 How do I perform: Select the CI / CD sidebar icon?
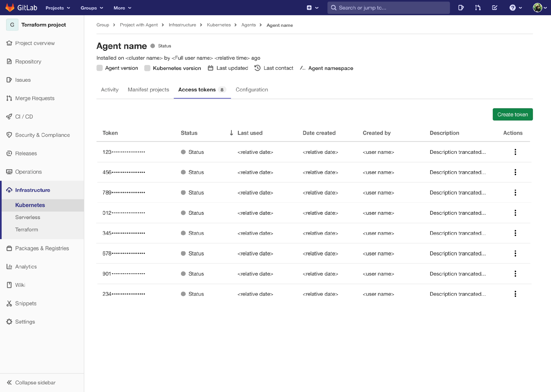click(x=9, y=116)
